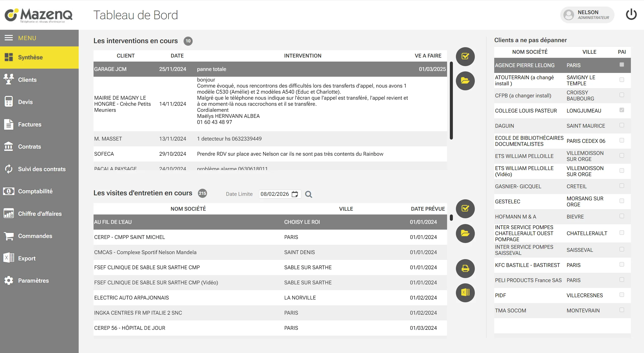Select CEREP - CMPP SAINT MICHEL row
This screenshot has width=644, height=353.
pyautogui.click(x=270, y=237)
